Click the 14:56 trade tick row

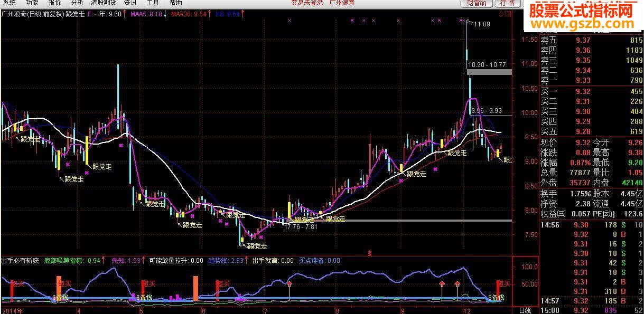click(592, 225)
